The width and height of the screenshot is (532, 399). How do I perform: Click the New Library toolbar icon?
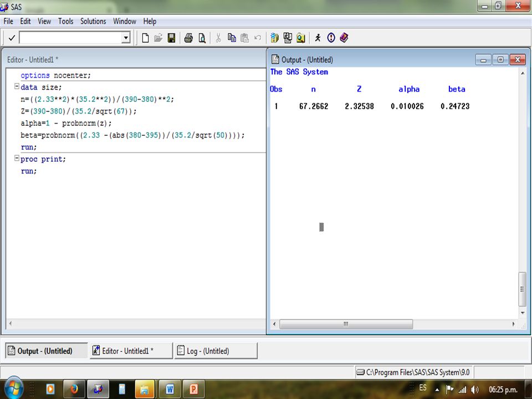pyautogui.click(x=274, y=38)
